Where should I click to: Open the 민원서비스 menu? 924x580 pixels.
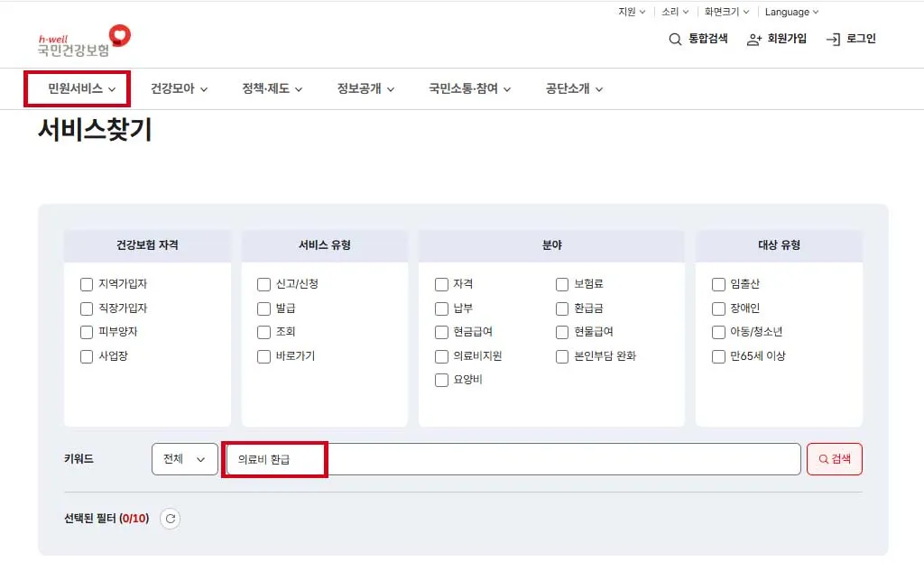point(76,88)
